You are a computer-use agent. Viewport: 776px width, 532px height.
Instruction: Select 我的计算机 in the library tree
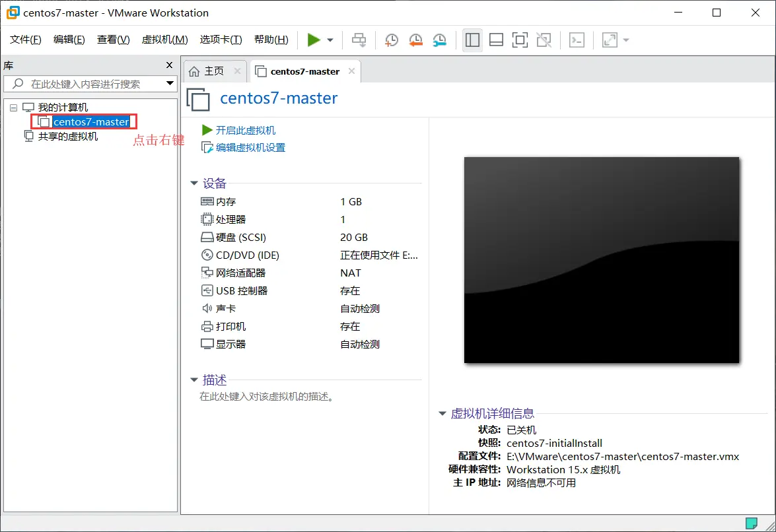(x=63, y=108)
